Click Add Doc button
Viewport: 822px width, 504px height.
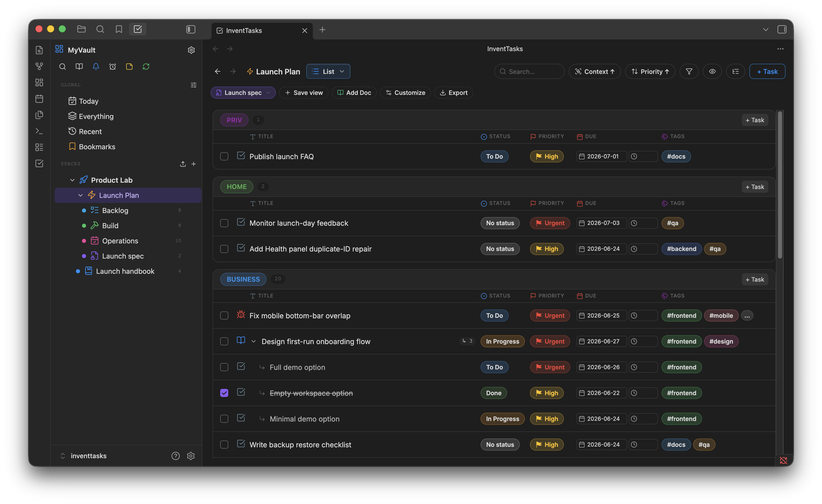pos(354,93)
